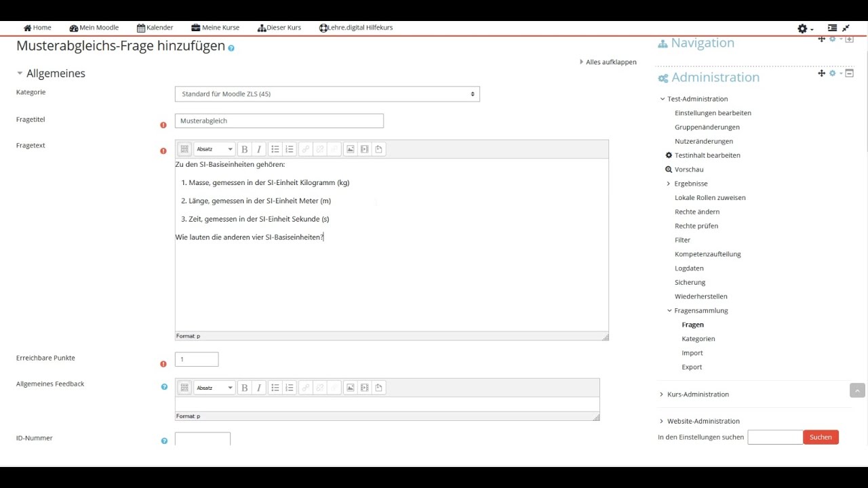Click the top bar's block-toggle icon with arrow and lines
868x488 pixels.
(x=832, y=28)
